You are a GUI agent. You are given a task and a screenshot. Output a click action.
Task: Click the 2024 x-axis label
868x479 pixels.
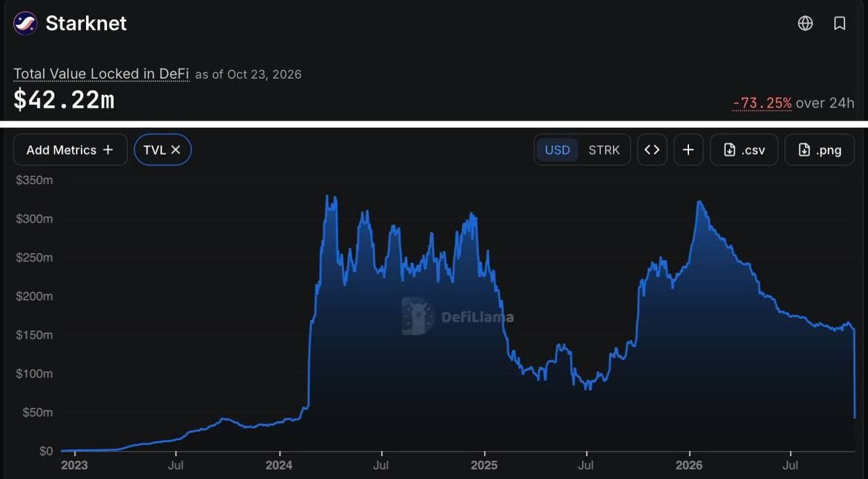point(279,465)
